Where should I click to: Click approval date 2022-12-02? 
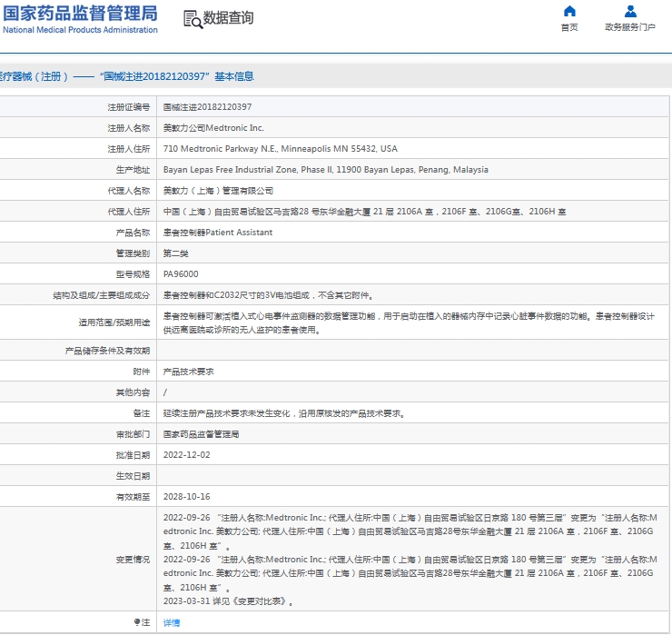coord(187,455)
